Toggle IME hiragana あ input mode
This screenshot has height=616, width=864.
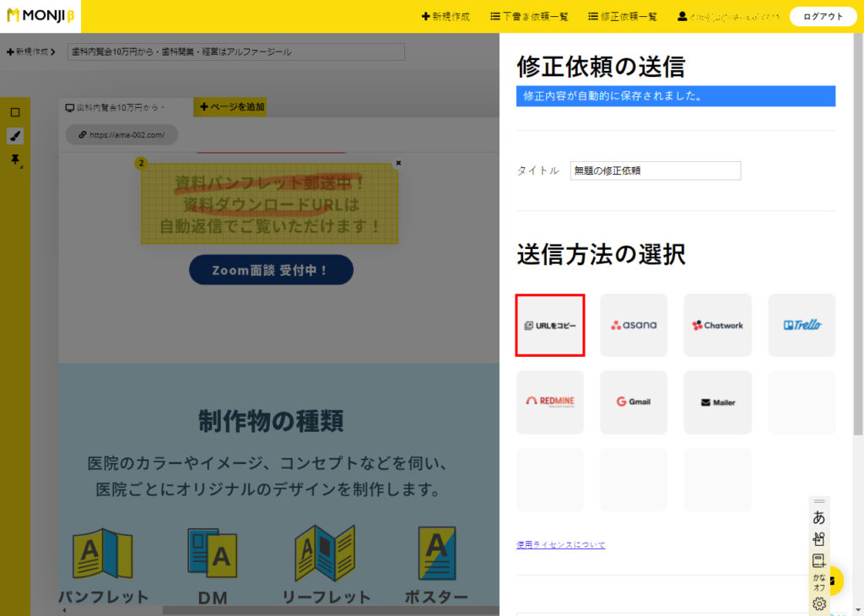(x=818, y=517)
